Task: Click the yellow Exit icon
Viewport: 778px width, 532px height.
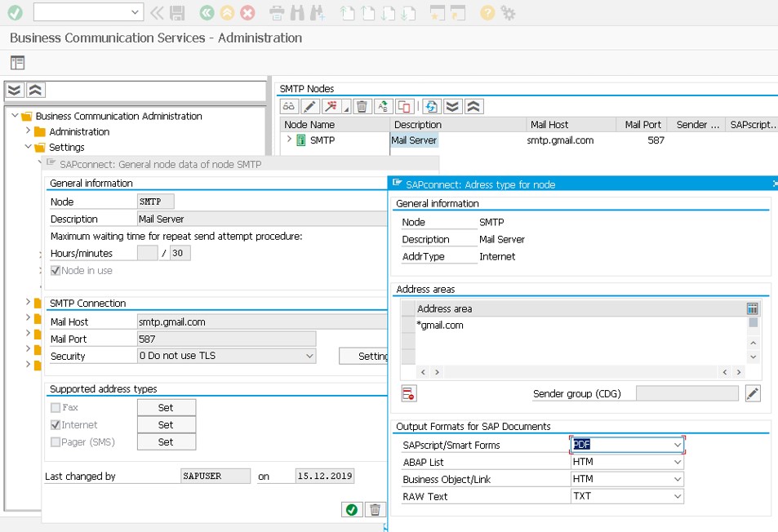Action: coord(227,13)
